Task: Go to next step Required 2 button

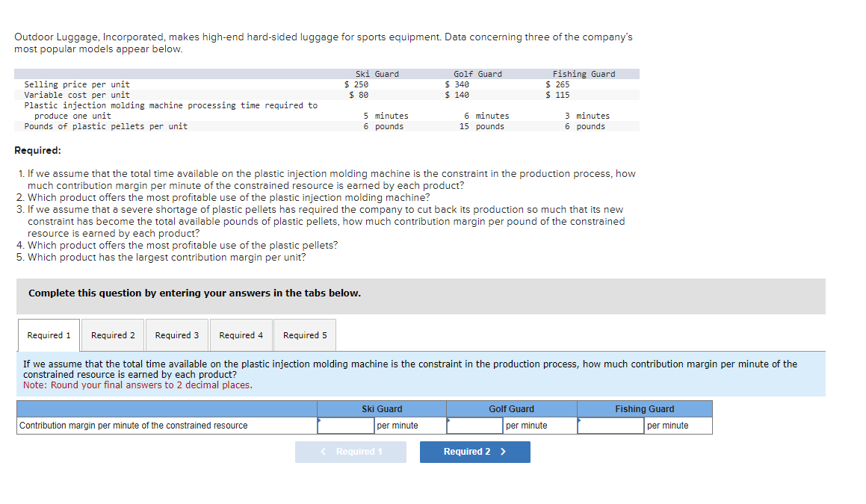Action: (x=475, y=452)
